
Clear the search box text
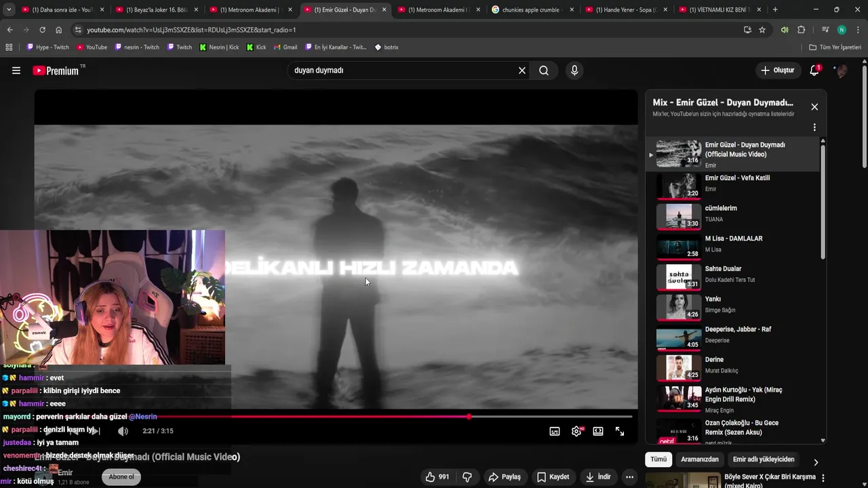522,70
